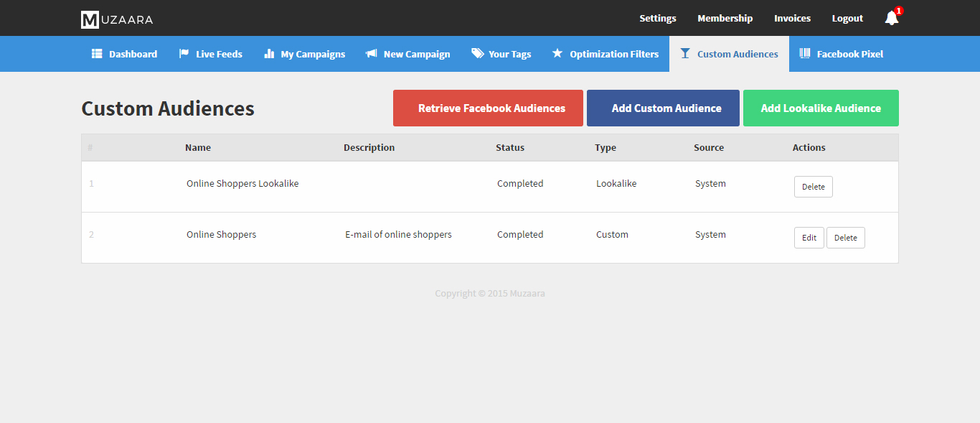Click the Muzaara logo

[117, 19]
